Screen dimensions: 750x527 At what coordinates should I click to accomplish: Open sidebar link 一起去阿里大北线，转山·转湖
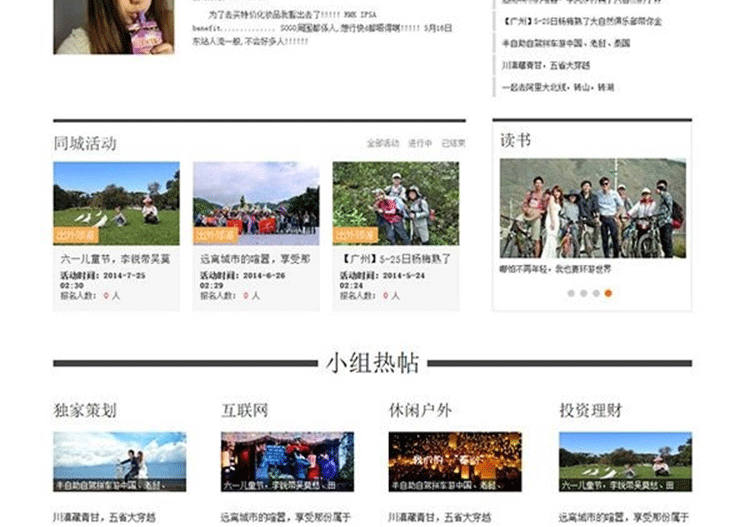pos(558,88)
